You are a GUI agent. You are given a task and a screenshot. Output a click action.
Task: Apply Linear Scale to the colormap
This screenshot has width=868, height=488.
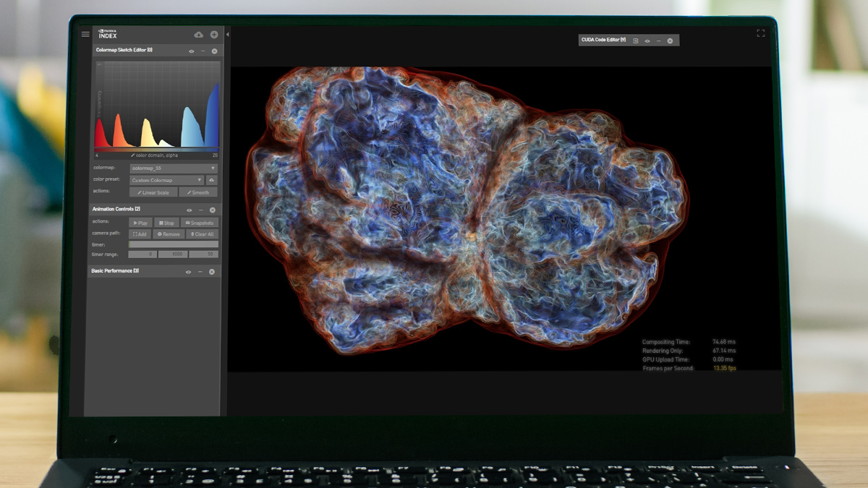(153, 192)
